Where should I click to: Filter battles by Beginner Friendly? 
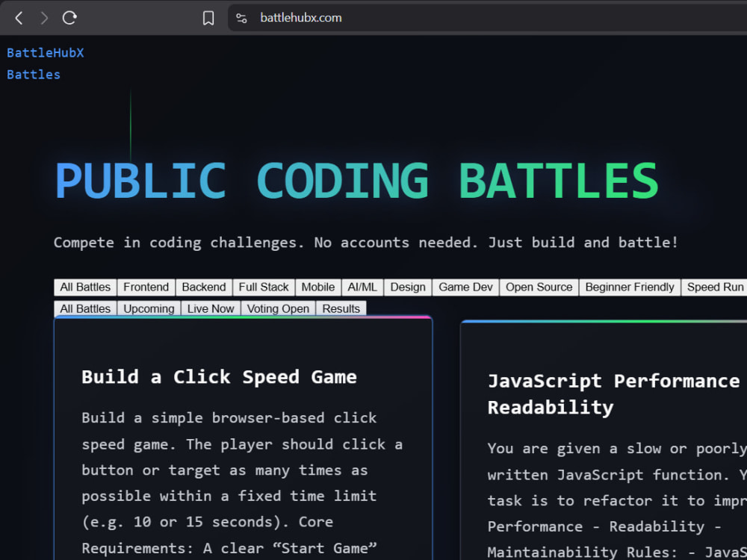coord(630,287)
